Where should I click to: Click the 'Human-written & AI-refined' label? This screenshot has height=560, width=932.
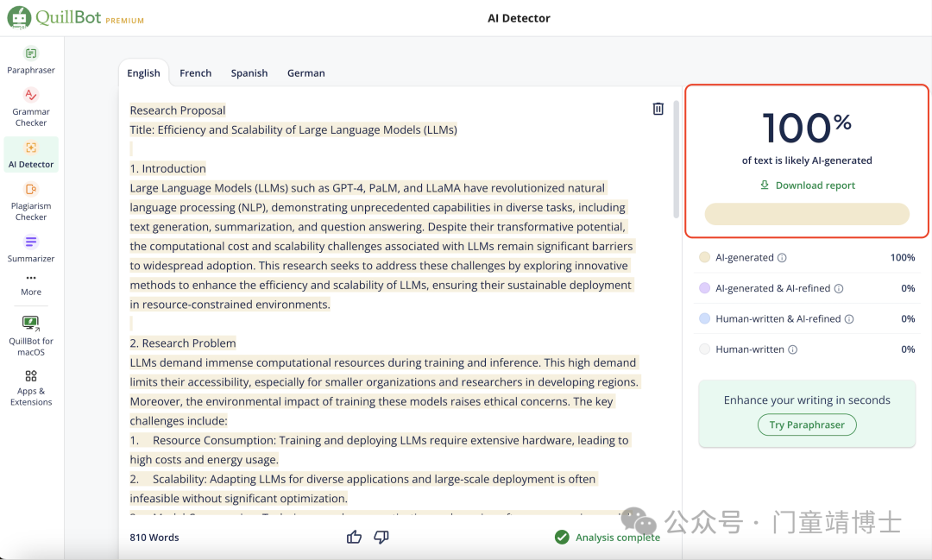click(x=778, y=318)
